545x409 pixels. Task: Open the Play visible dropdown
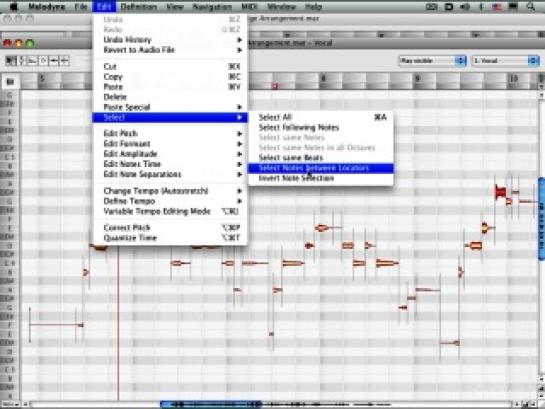[432, 60]
